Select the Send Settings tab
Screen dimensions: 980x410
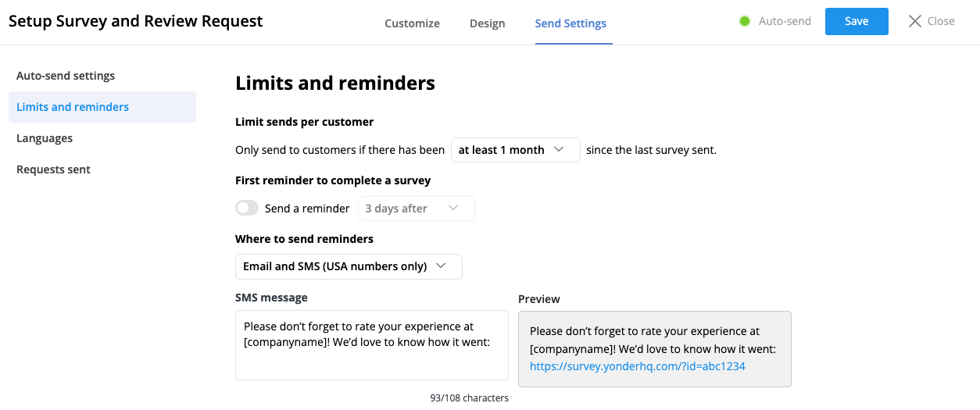pos(570,23)
